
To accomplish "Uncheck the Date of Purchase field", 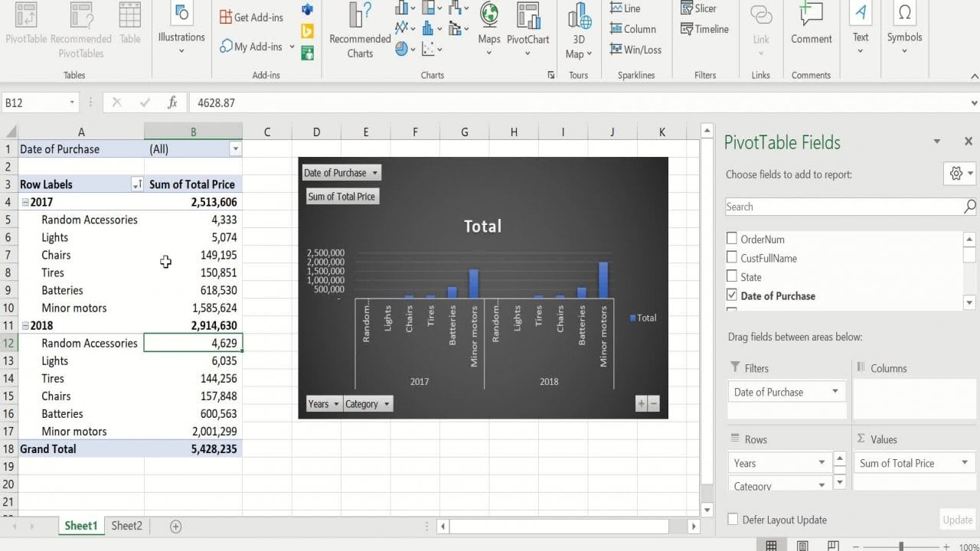I will (x=732, y=295).
